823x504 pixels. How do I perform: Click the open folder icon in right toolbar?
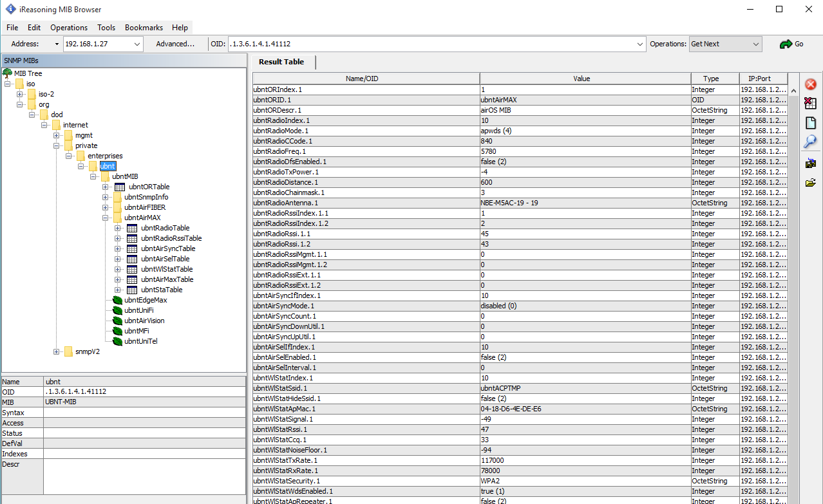click(811, 183)
